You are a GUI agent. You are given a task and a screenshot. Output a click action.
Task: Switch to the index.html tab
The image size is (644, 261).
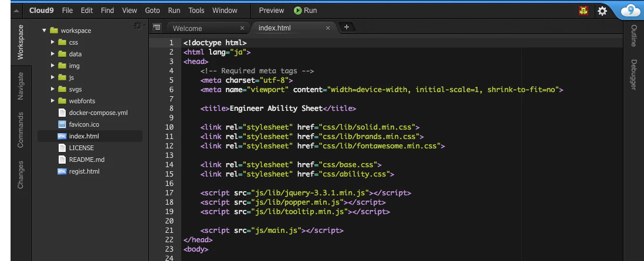(274, 28)
